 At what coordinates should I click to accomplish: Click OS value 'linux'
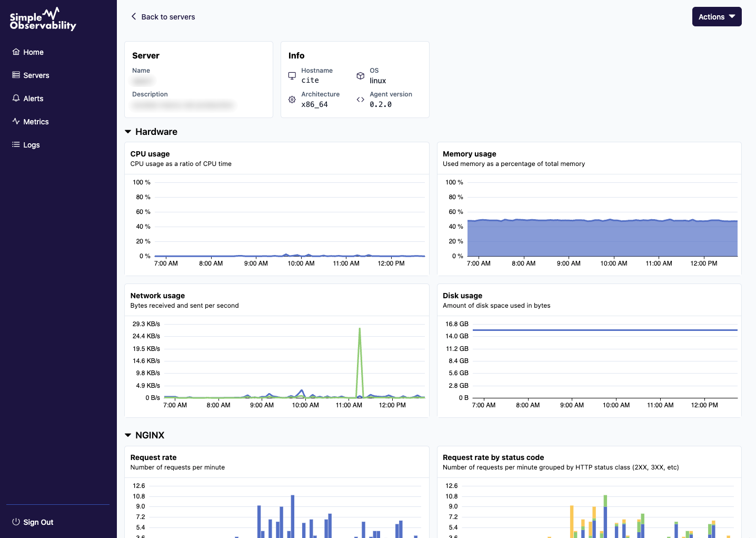click(x=377, y=81)
